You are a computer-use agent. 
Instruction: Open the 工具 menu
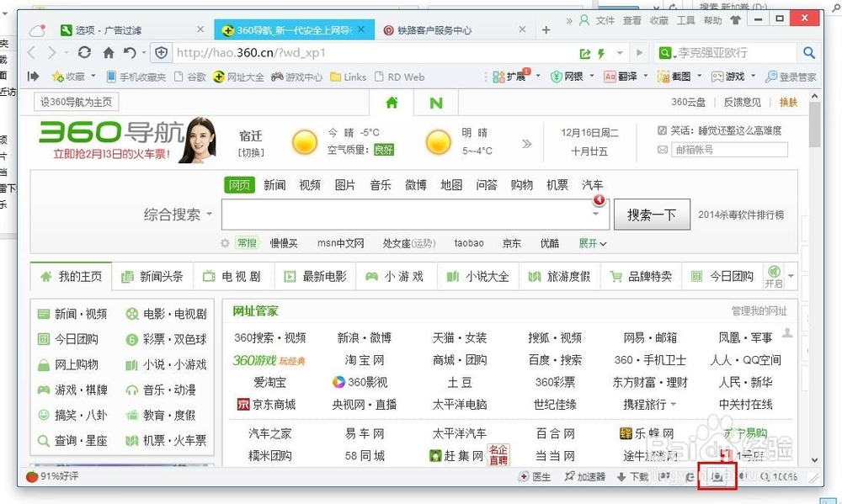pos(685,20)
